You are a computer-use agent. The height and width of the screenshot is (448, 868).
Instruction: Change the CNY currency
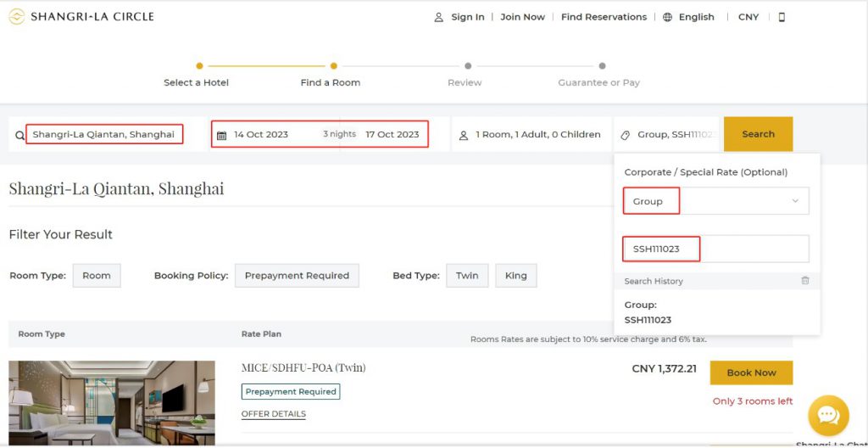click(x=748, y=17)
